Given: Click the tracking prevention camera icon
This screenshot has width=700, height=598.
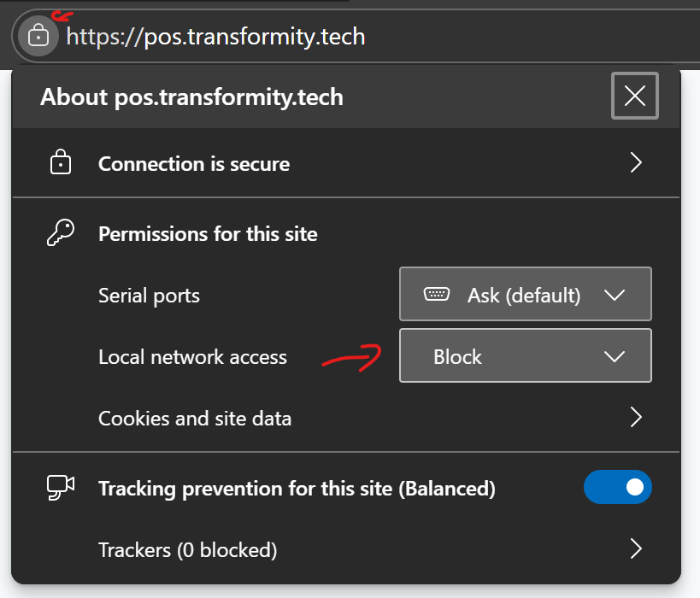Looking at the screenshot, I should (60, 488).
